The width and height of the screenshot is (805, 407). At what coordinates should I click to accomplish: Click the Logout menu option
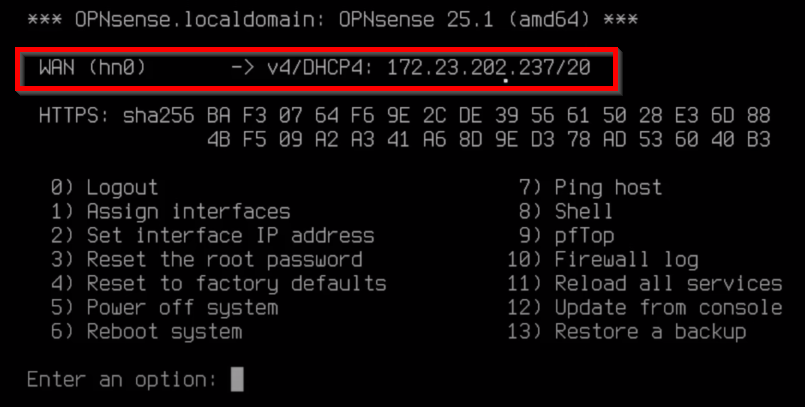pos(104,187)
